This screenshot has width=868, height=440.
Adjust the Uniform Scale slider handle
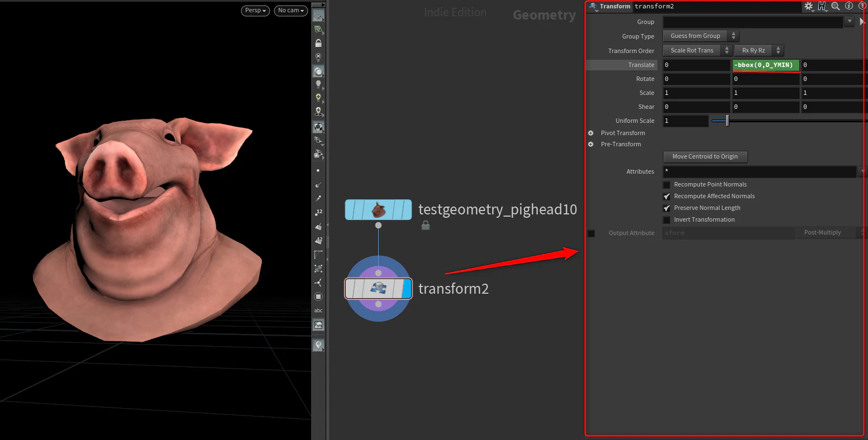[x=727, y=121]
